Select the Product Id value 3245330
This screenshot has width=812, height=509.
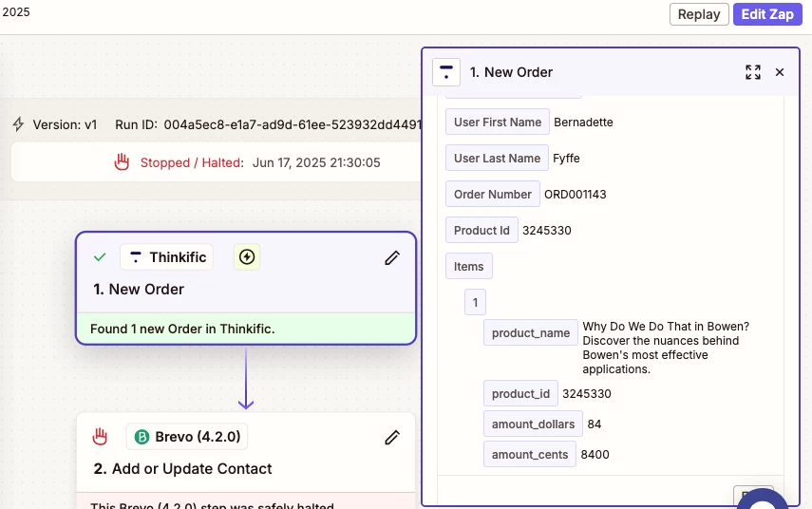click(x=546, y=231)
